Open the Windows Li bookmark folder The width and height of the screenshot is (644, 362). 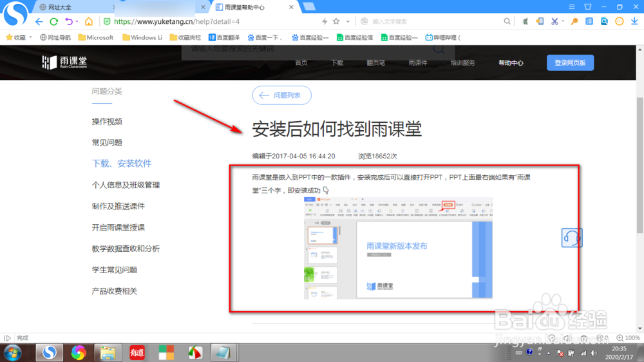[142, 37]
